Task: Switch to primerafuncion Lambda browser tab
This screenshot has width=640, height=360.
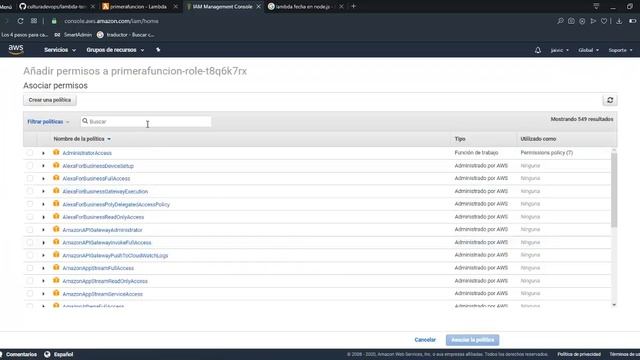Action: click(138, 7)
